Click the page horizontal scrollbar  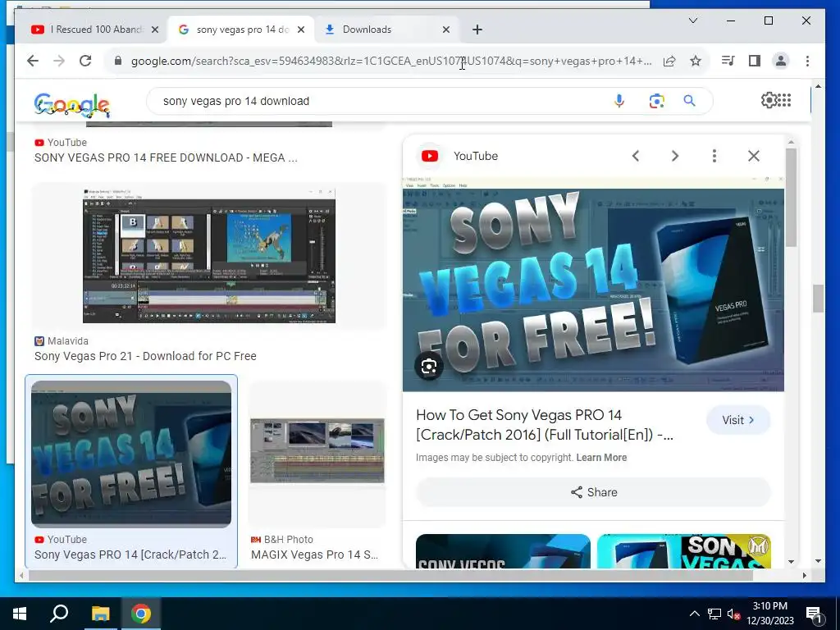coord(390,575)
